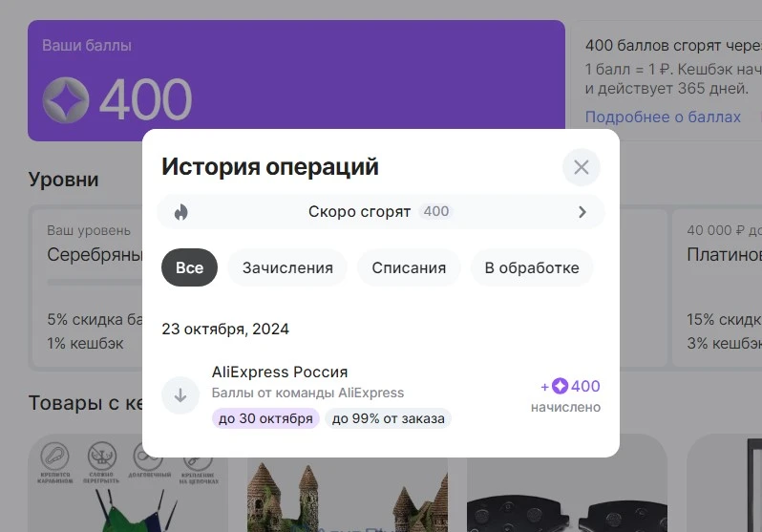The height and width of the screenshot is (532, 762).
Task: Open the black brake pads product thumbnail
Action: pyautogui.click(x=566, y=495)
